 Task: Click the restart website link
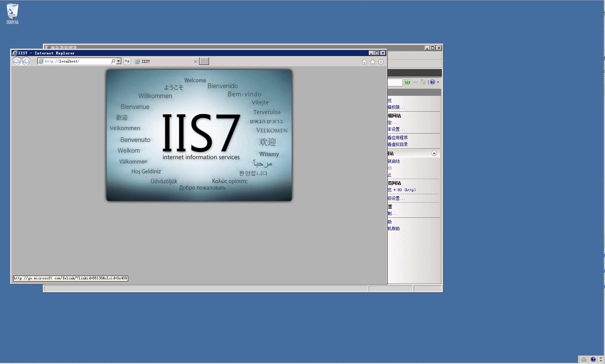pos(394,161)
